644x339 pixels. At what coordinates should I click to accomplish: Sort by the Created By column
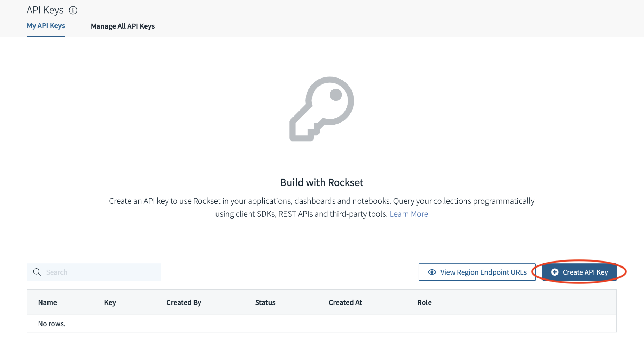coord(183,302)
